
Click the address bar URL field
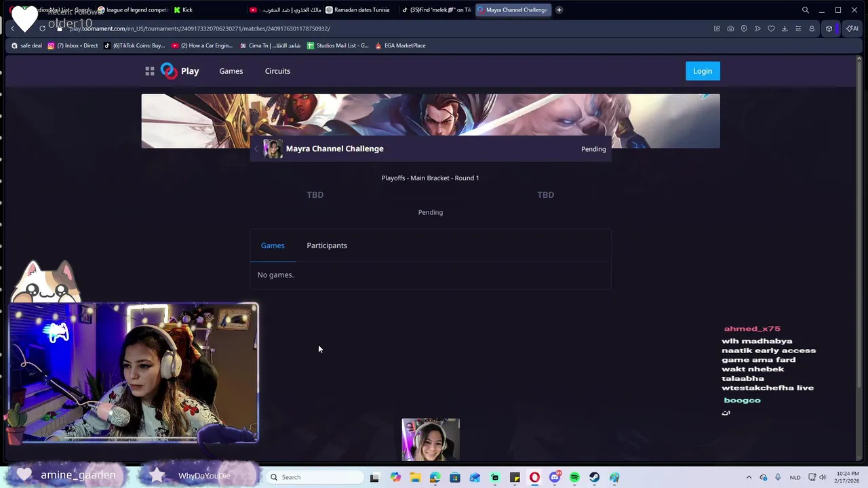(380, 28)
